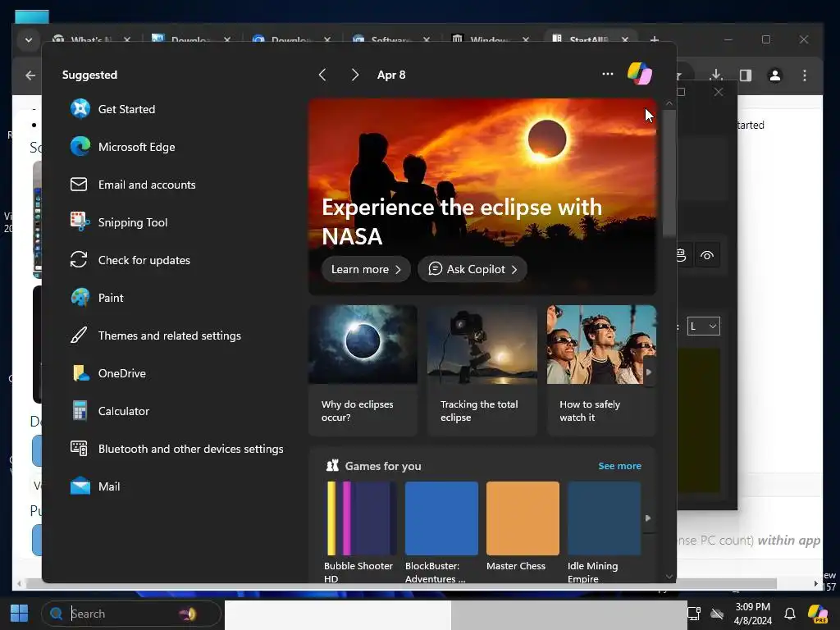Click the Apr 8 date label
The width and height of the screenshot is (840, 630).
pyautogui.click(x=391, y=75)
